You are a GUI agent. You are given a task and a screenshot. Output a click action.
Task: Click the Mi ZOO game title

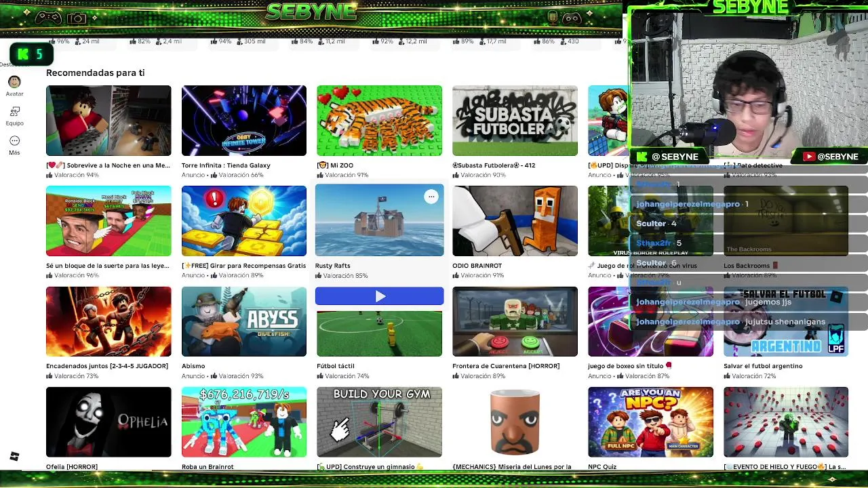click(335, 165)
